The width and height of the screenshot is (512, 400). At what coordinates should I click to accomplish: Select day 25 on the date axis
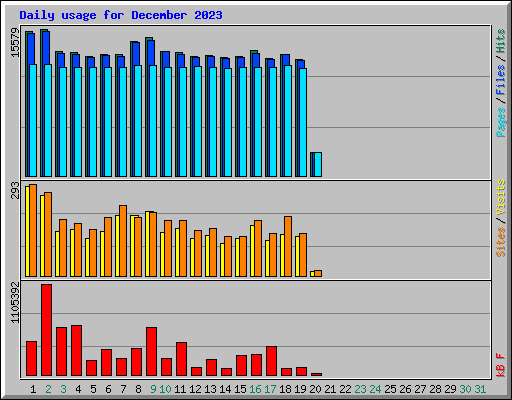tap(390, 389)
